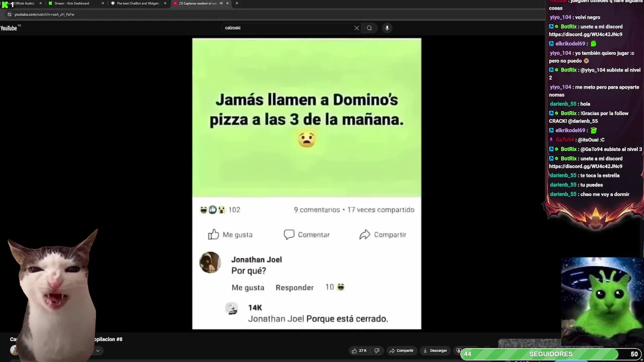This screenshot has width=644, height=362.
Task: Click the 44 followers count
Action: coord(467,354)
